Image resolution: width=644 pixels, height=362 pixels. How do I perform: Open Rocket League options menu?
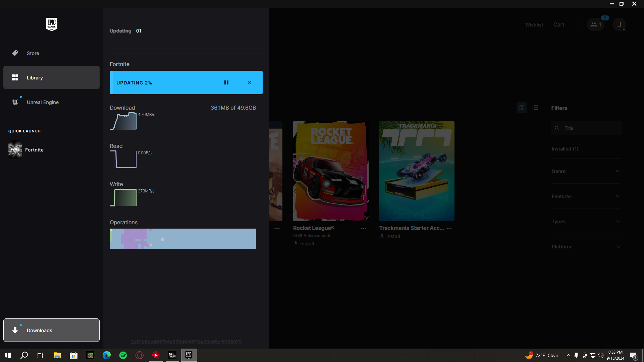(x=363, y=229)
